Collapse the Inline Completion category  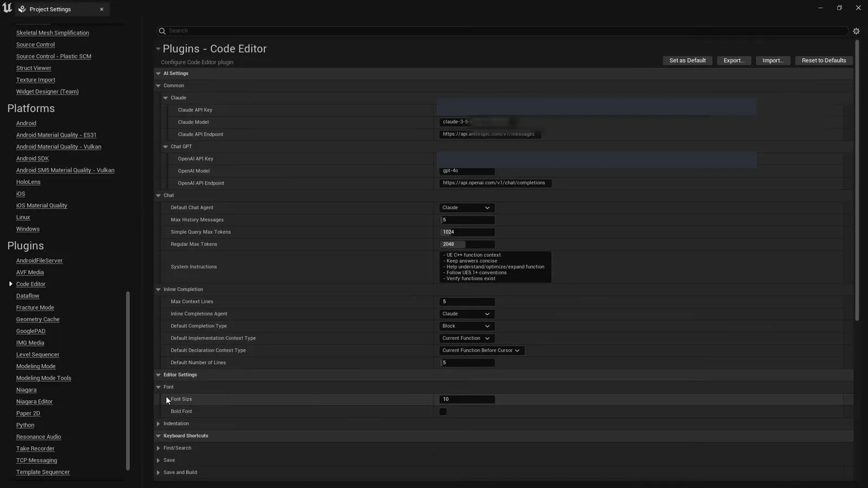[x=158, y=290]
